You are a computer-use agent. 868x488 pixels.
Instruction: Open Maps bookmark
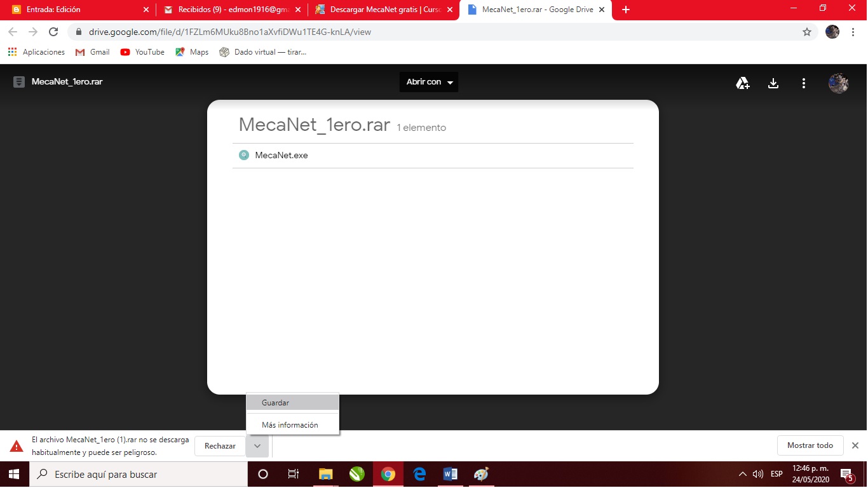[192, 52]
